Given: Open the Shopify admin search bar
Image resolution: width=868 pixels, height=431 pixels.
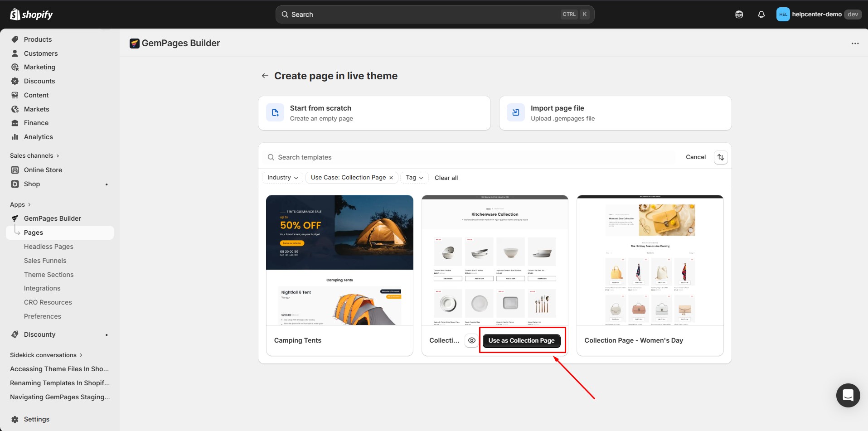Looking at the screenshot, I should [x=434, y=14].
